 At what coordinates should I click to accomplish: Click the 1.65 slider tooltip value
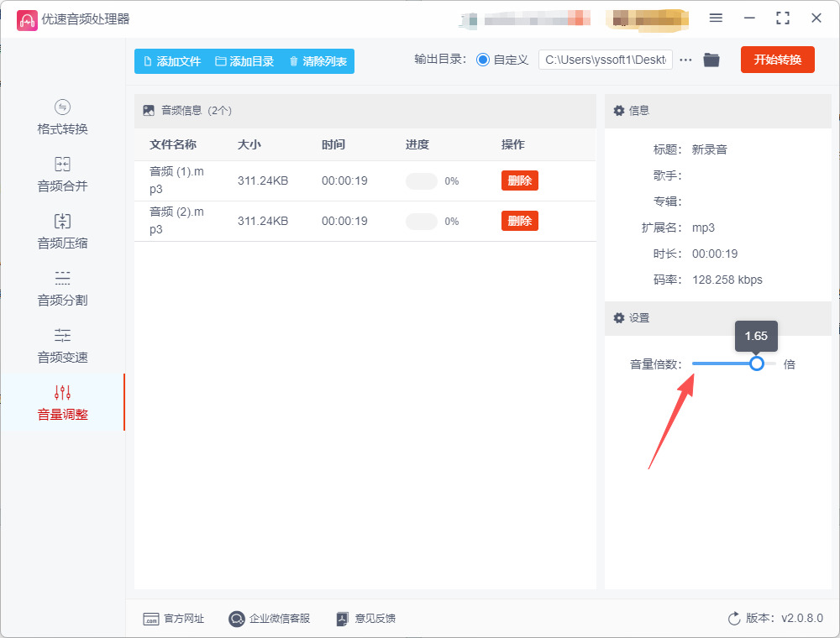(756, 336)
